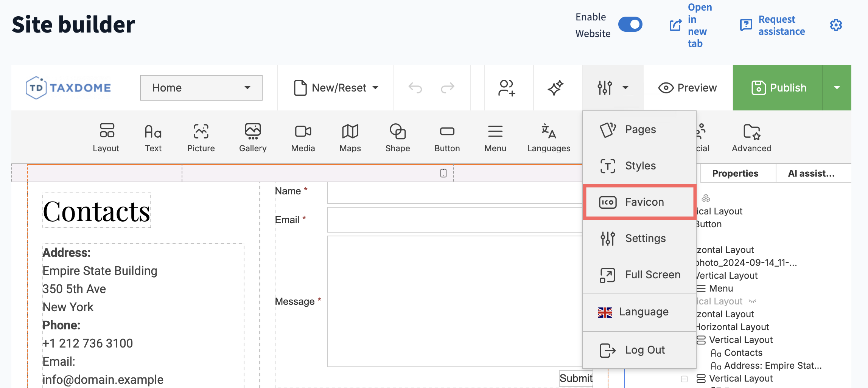This screenshot has height=388, width=868.
Task: Launch the AI sparkle tool
Action: click(x=555, y=88)
